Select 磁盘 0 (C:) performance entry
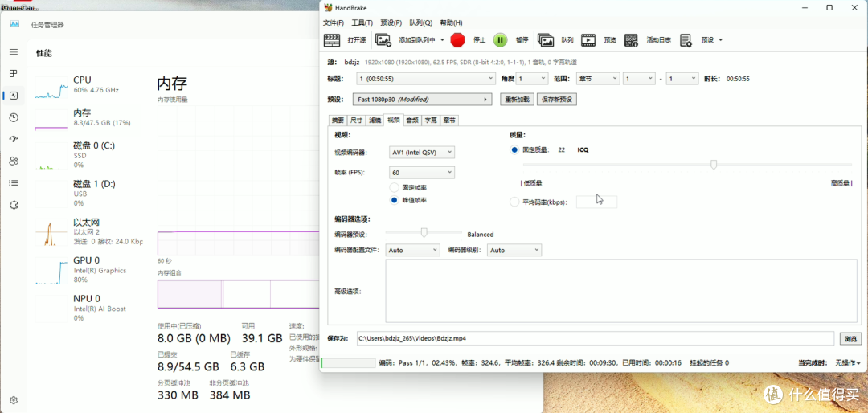 point(88,155)
